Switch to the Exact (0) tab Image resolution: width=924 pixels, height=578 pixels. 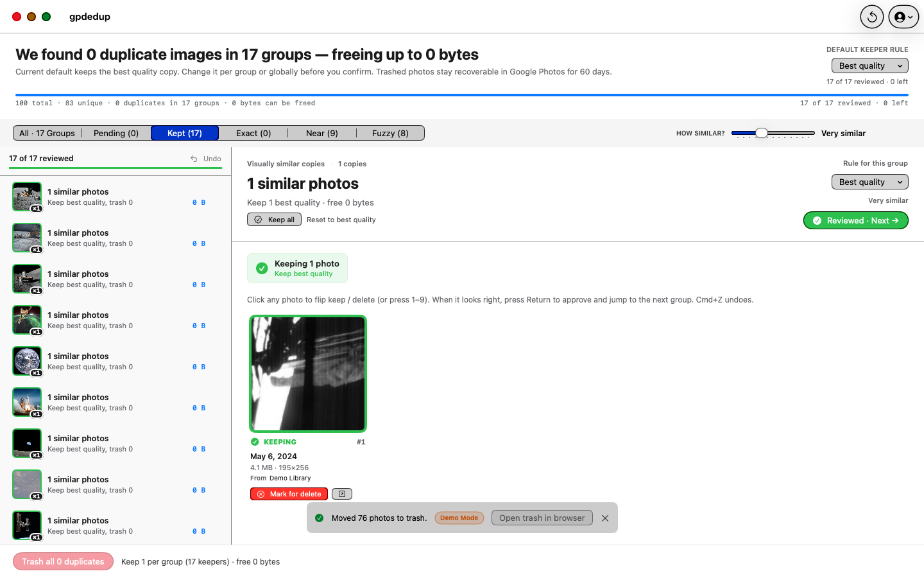[253, 133]
